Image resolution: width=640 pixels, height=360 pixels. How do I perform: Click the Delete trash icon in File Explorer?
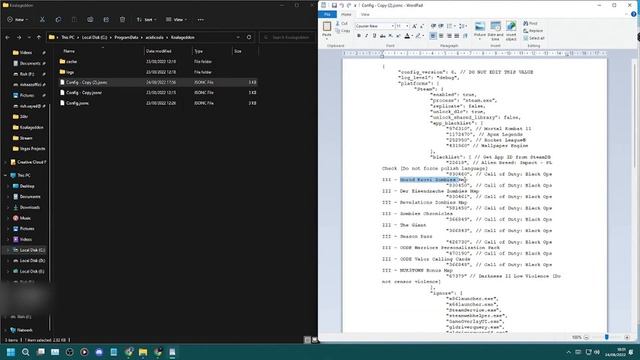point(122,20)
